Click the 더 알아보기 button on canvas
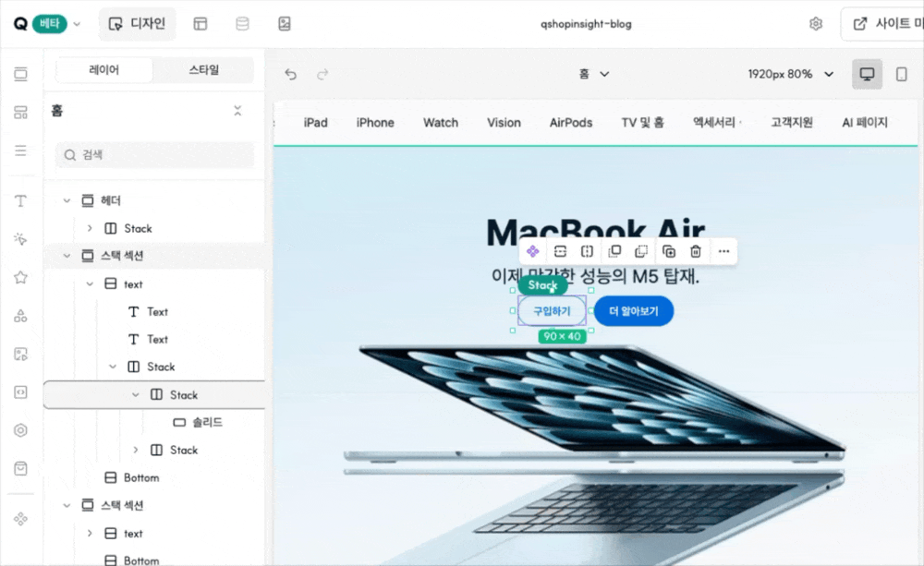This screenshot has width=924, height=566. (x=634, y=311)
